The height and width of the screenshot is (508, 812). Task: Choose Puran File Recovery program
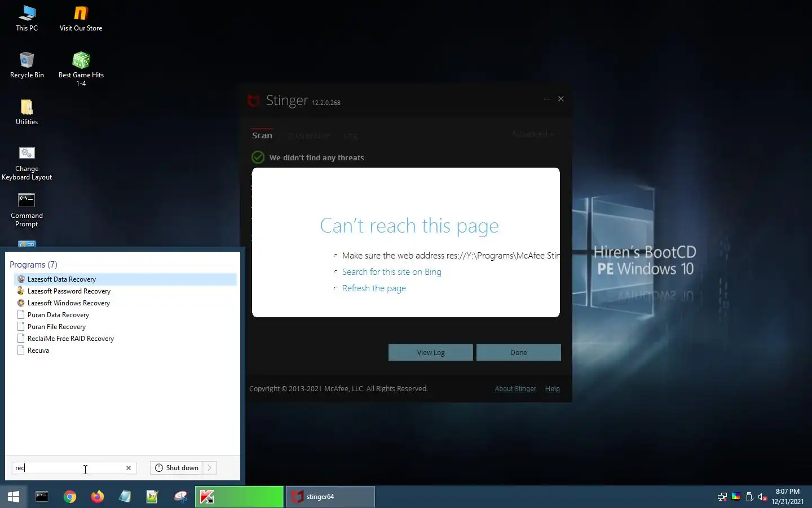125,327
